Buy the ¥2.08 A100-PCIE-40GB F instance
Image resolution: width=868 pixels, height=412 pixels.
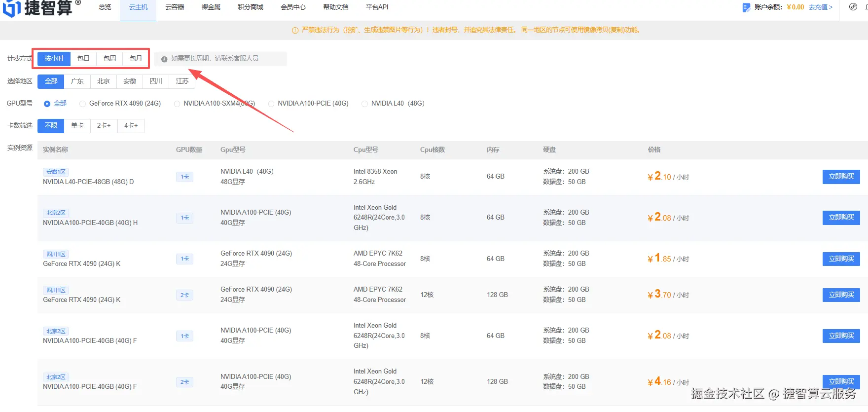(x=841, y=336)
